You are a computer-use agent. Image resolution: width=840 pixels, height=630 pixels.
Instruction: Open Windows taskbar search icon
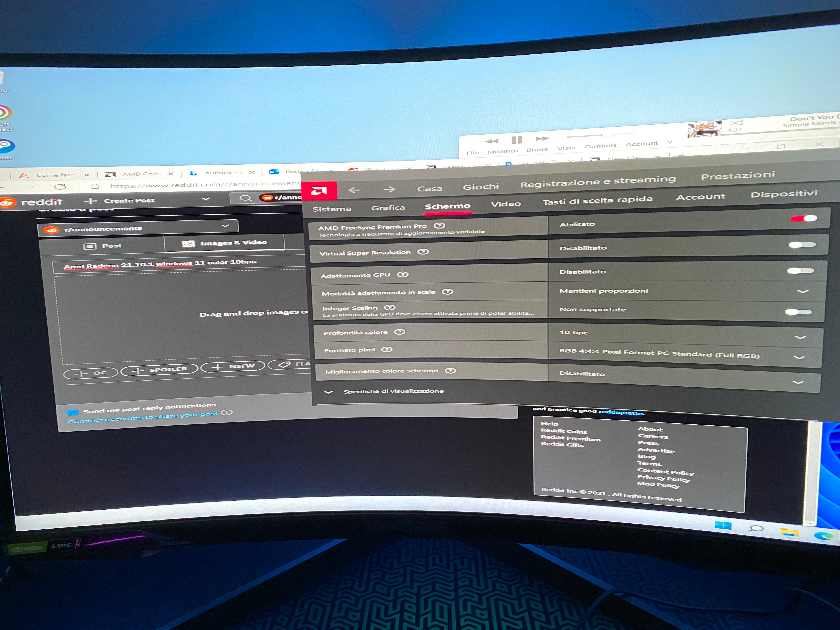756,529
